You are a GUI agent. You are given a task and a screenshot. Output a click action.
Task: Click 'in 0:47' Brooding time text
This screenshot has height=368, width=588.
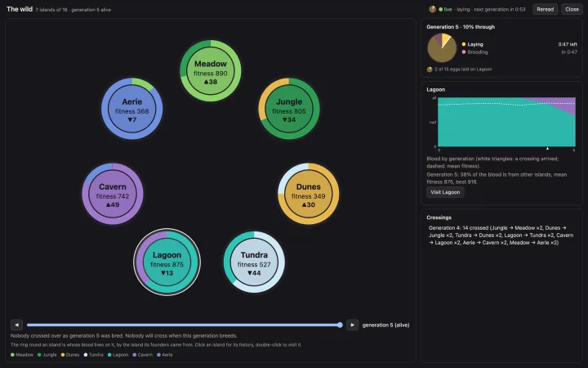569,52
